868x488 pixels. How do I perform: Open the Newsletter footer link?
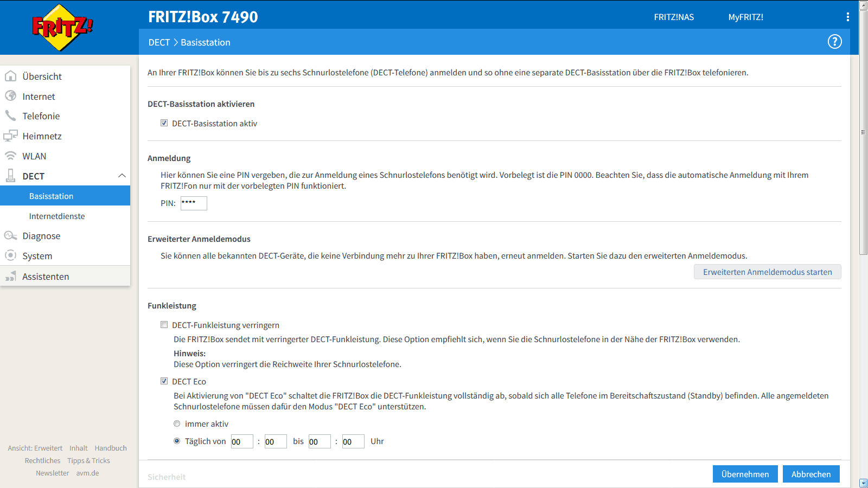[x=53, y=473]
